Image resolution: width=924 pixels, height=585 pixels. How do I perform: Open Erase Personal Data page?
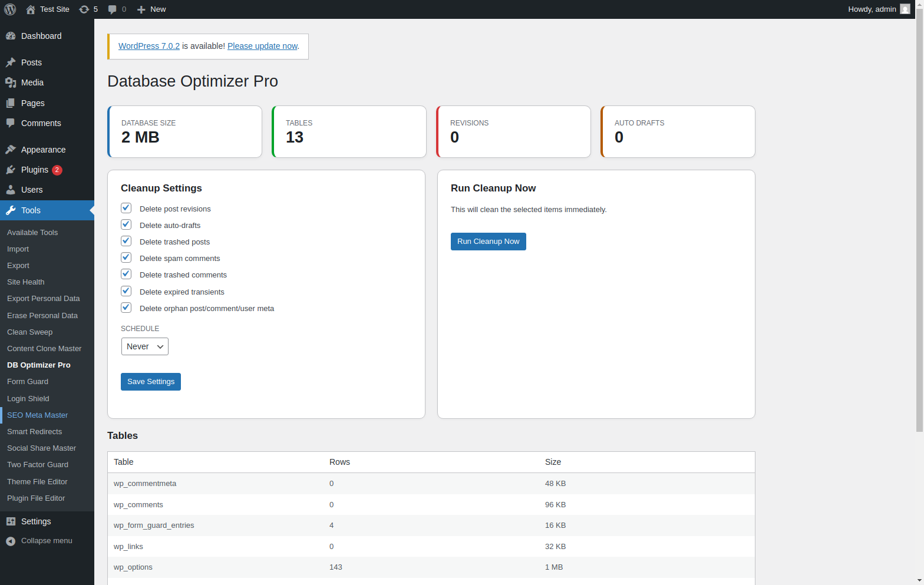(42, 316)
